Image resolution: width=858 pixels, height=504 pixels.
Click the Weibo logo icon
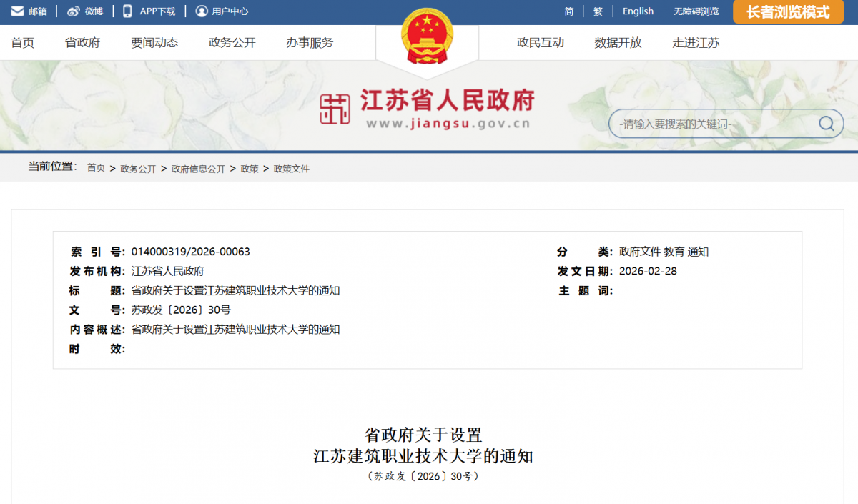tap(74, 11)
